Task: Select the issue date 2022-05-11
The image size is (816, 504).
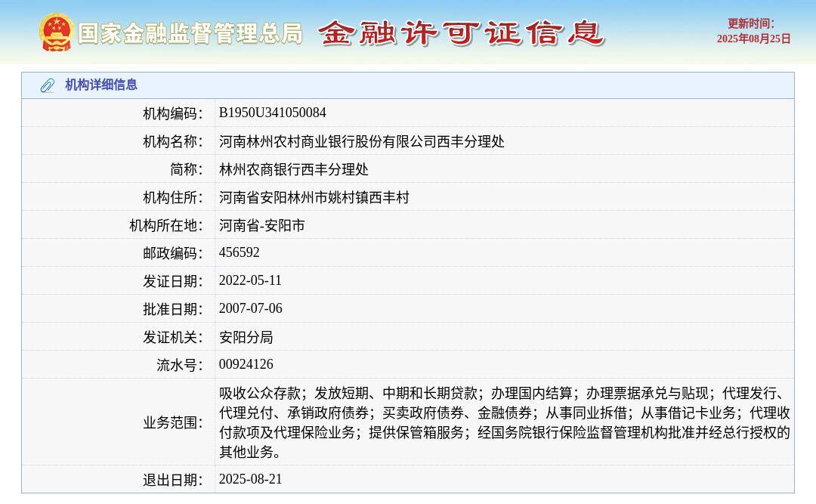Action: [250, 280]
